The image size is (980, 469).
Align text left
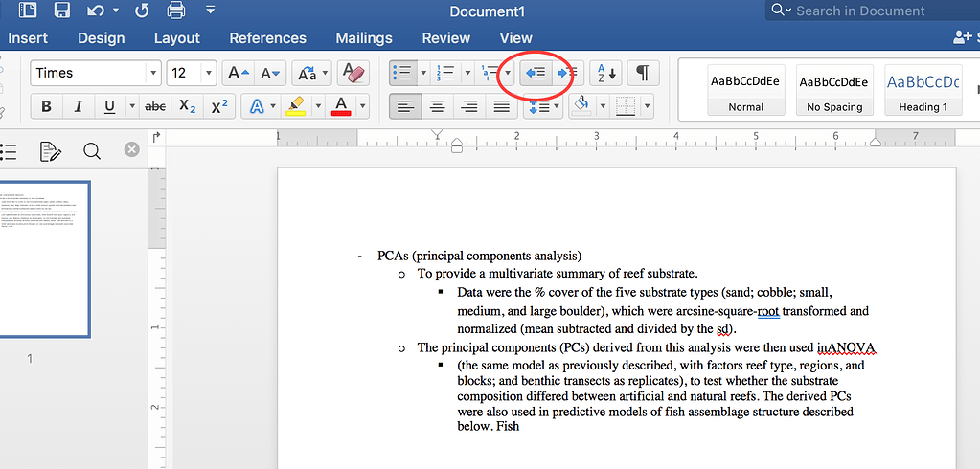point(405,107)
